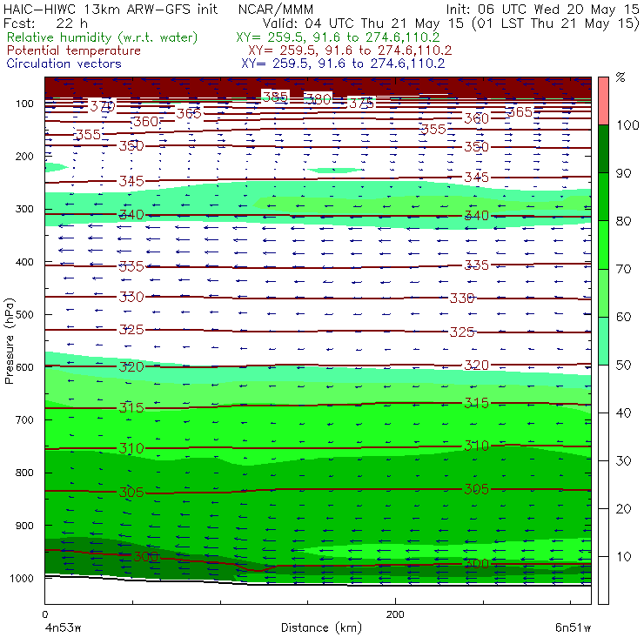Click the red XY coordinates line
The height and width of the screenshot is (644, 644).
(350, 50)
